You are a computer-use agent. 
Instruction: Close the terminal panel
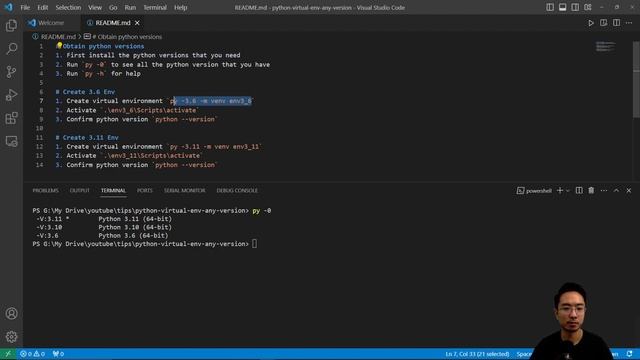(x=629, y=191)
